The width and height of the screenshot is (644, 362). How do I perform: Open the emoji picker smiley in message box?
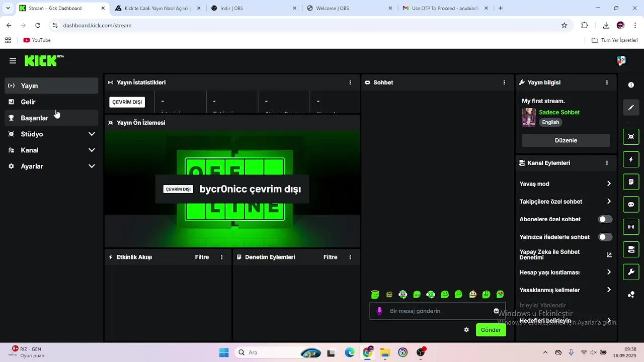point(496,311)
